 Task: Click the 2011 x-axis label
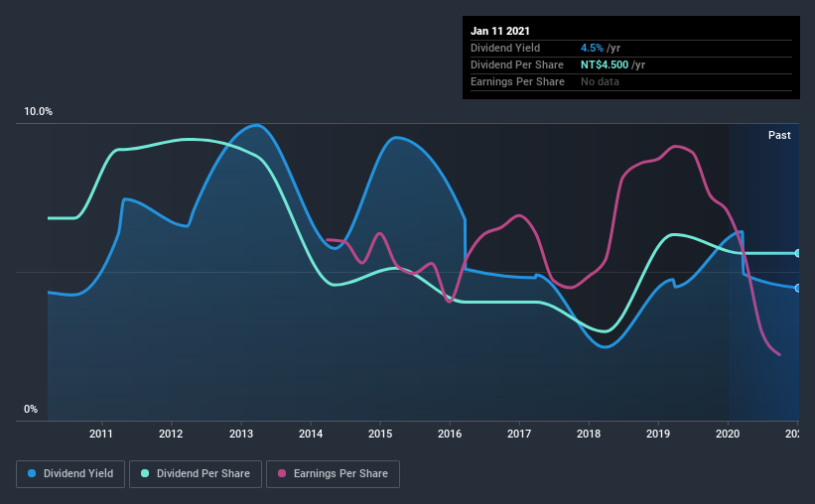pos(101,434)
